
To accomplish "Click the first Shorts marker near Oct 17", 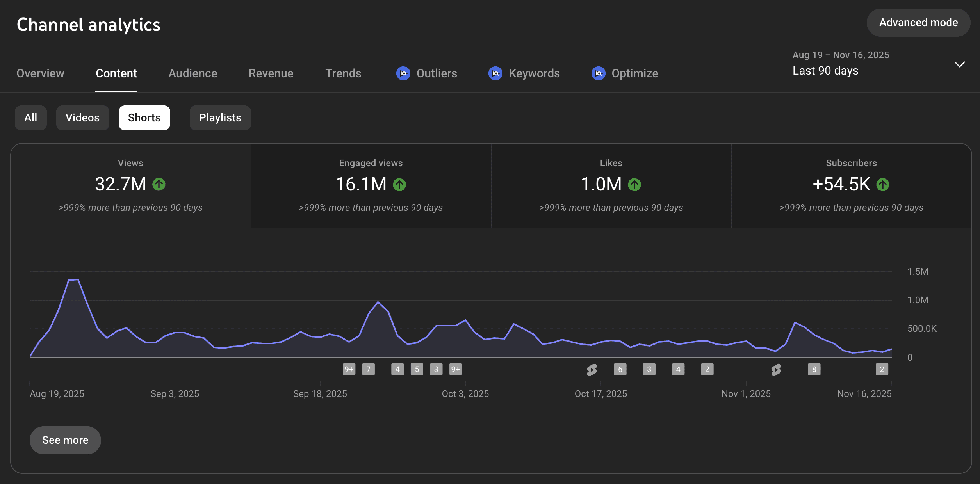I will click(592, 370).
